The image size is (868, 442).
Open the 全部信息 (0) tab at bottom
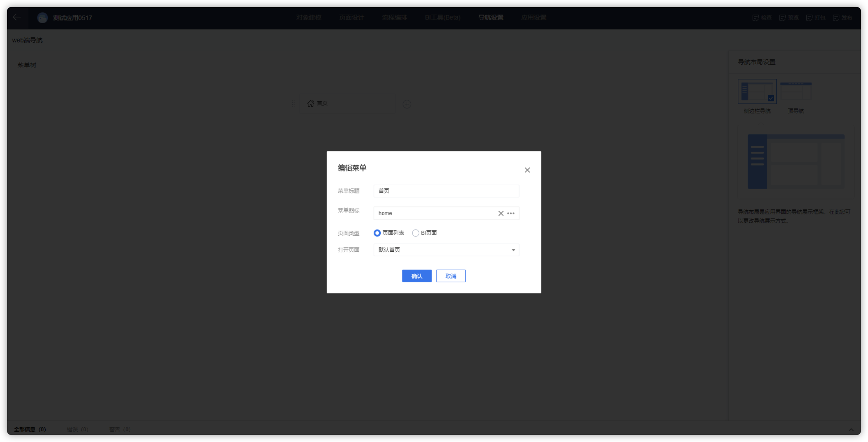[30, 429]
